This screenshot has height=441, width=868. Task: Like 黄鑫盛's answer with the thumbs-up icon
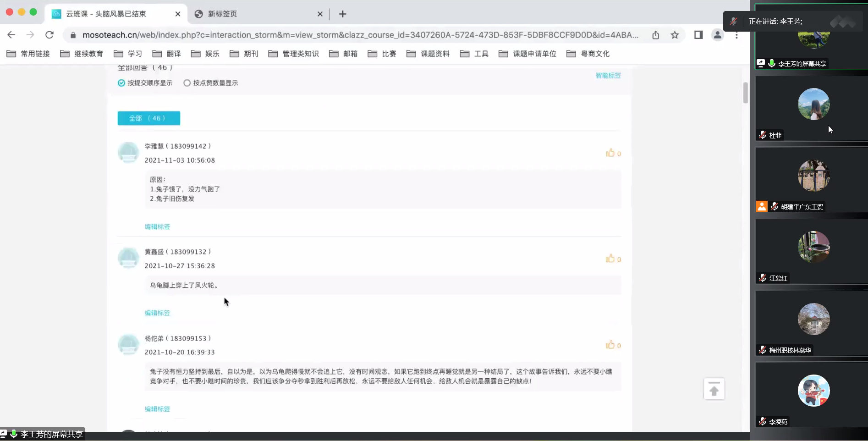tap(610, 259)
